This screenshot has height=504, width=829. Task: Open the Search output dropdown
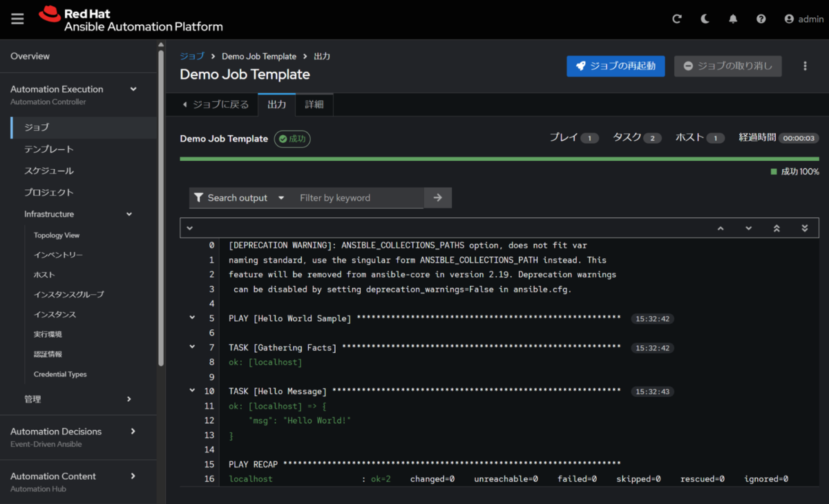pyautogui.click(x=240, y=197)
